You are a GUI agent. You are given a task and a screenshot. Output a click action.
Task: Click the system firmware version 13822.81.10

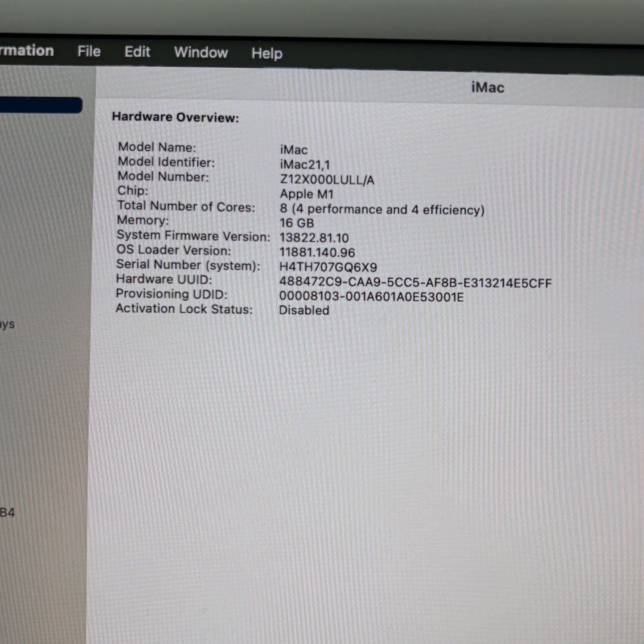point(314,238)
